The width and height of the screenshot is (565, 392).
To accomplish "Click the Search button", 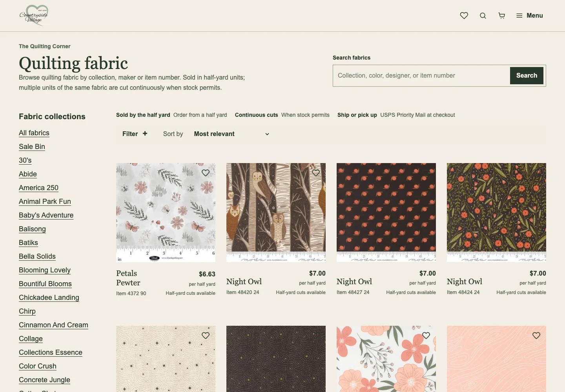I will coord(527,76).
